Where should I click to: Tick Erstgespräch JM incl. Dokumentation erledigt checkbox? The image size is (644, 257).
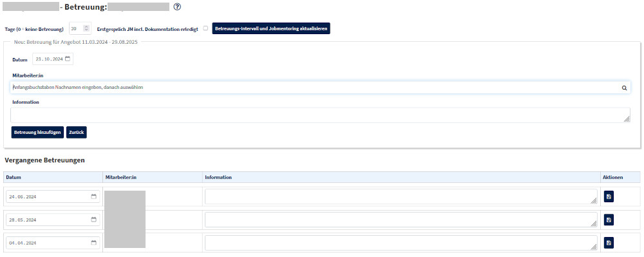[x=205, y=29]
